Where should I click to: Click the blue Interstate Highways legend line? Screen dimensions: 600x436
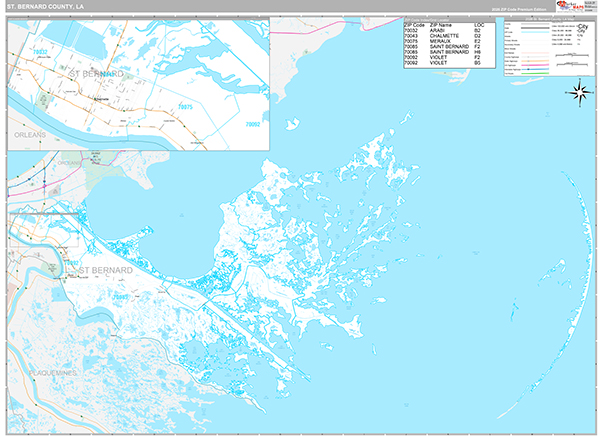(x=535, y=69)
